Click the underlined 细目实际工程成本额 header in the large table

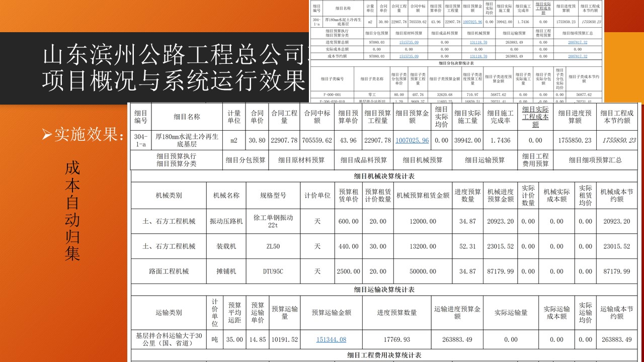click(535, 117)
